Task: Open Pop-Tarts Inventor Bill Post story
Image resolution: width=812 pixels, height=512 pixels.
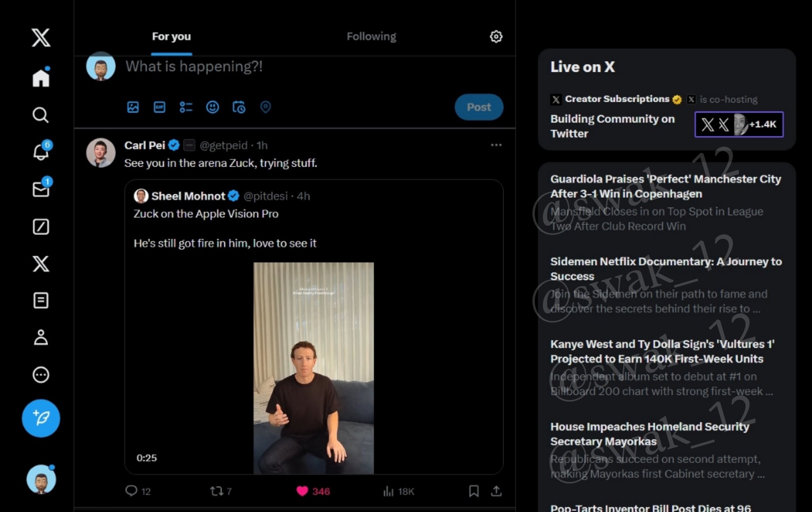Action: (651, 508)
